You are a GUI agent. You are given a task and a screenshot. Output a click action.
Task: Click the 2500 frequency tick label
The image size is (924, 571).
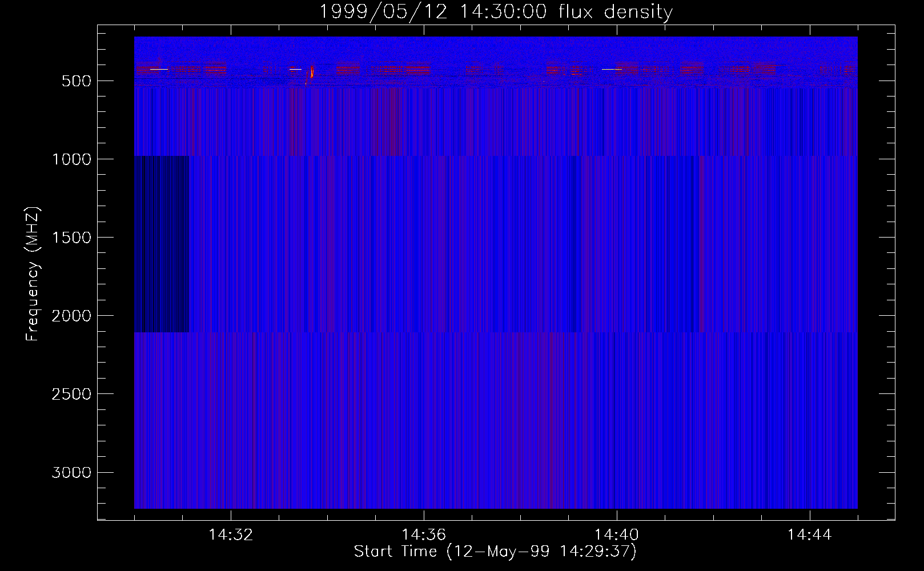pyautogui.click(x=71, y=394)
